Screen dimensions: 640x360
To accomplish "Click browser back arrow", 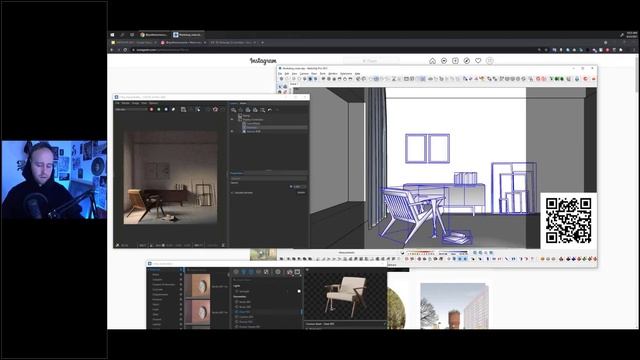I will pos(111,50).
